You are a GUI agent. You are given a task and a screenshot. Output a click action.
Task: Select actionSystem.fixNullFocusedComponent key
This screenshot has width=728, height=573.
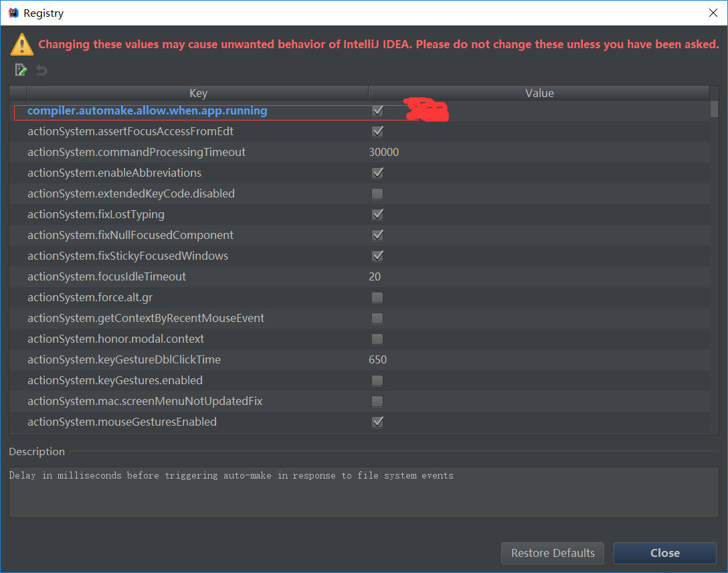[x=130, y=235]
